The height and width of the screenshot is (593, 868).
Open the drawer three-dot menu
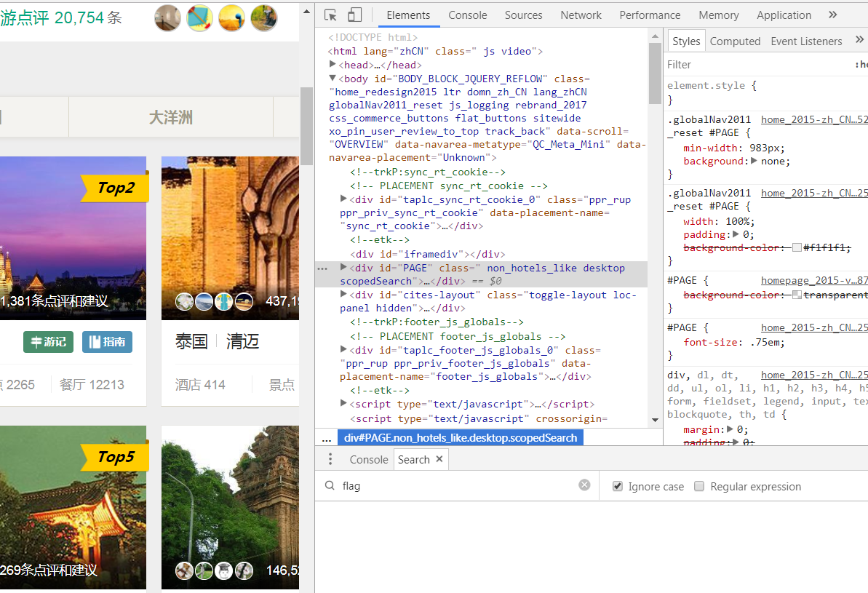click(330, 459)
